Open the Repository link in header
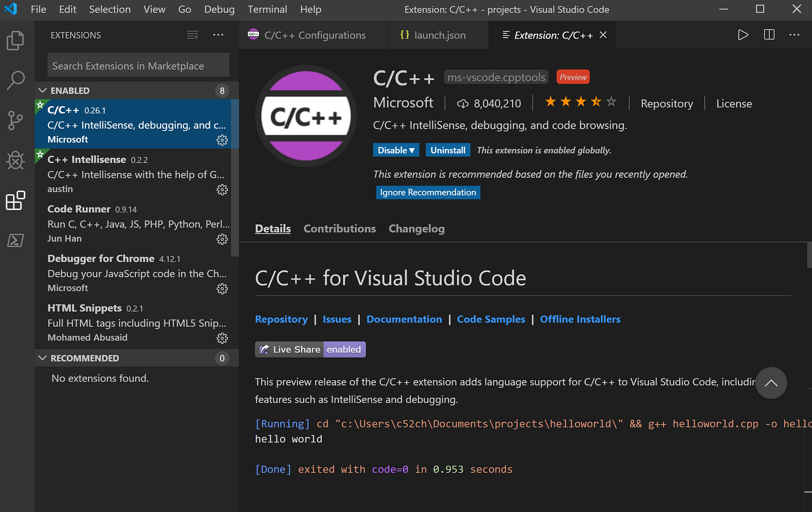This screenshot has width=812, height=512. [667, 103]
